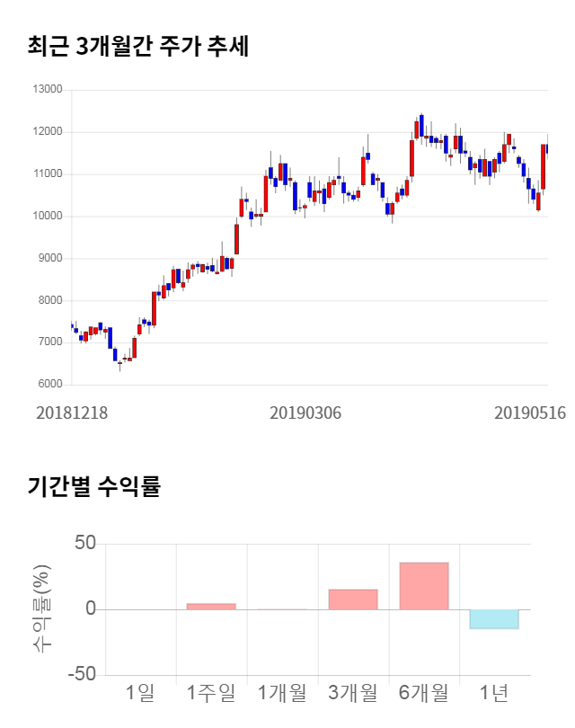Click the 기간별 수익률 heading
The image size is (575, 728).
pos(93,488)
